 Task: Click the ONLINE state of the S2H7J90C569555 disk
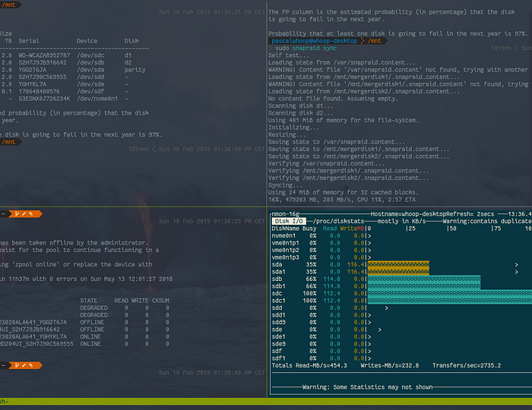[90, 344]
